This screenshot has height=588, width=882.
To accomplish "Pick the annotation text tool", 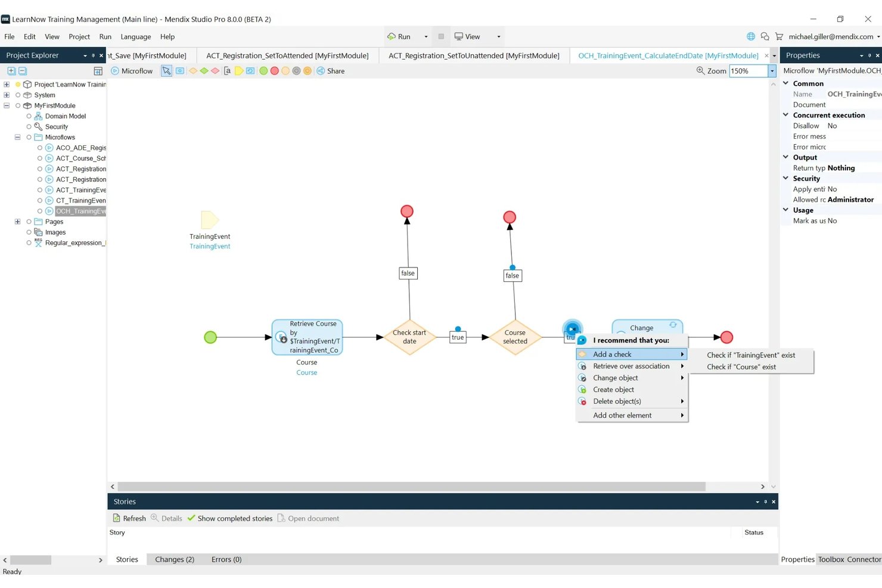I will tap(227, 71).
